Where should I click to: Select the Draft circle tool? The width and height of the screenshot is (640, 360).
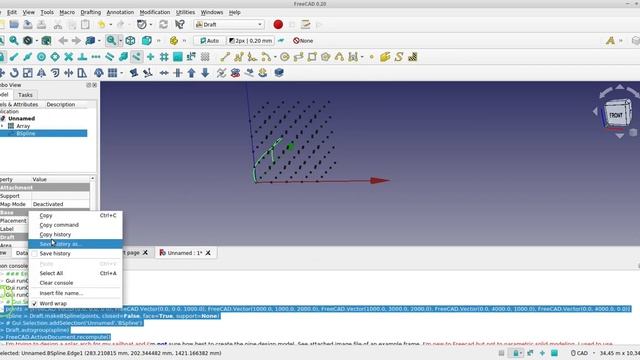pyautogui.click(x=285, y=57)
